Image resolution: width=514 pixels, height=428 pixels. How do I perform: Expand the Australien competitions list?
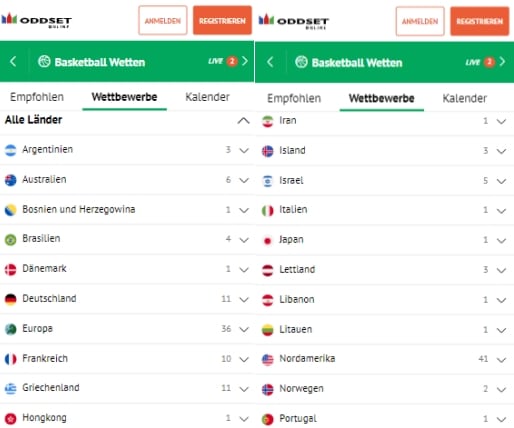coord(244,180)
